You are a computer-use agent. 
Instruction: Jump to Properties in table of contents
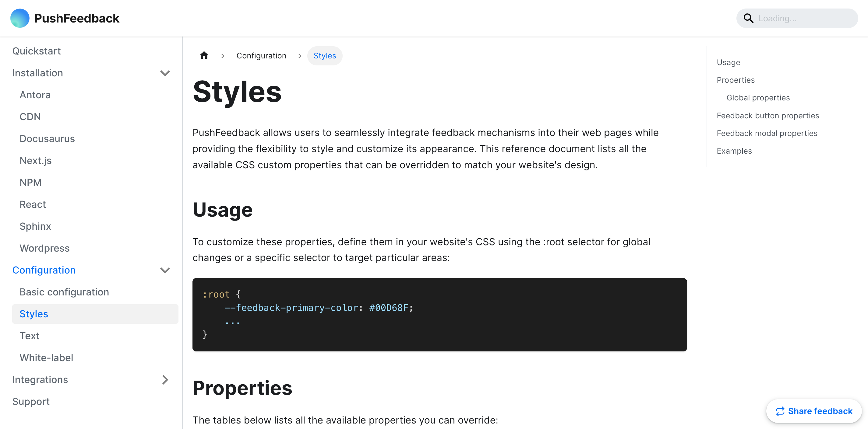click(x=735, y=80)
